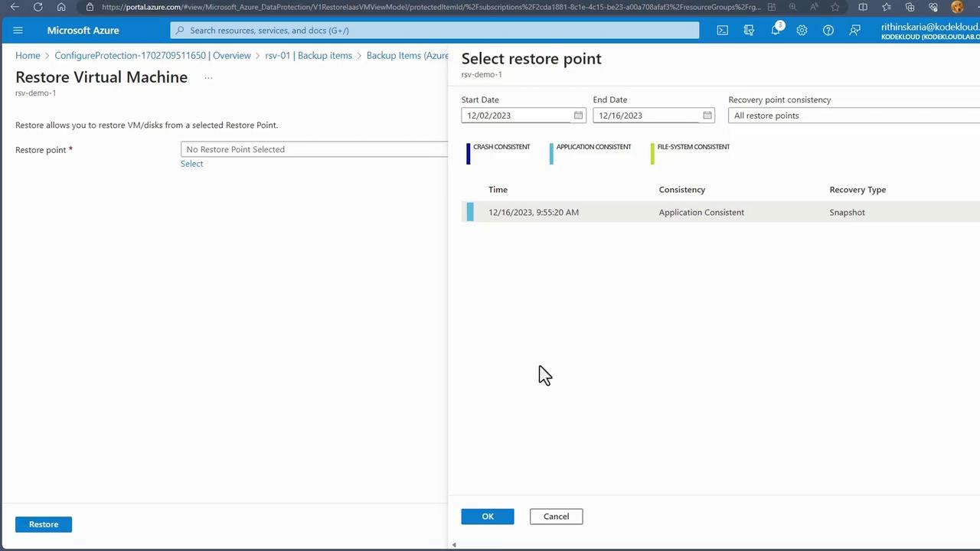980x551 pixels.
Task: Open the Azure portal hamburger menu
Action: [x=18, y=31]
